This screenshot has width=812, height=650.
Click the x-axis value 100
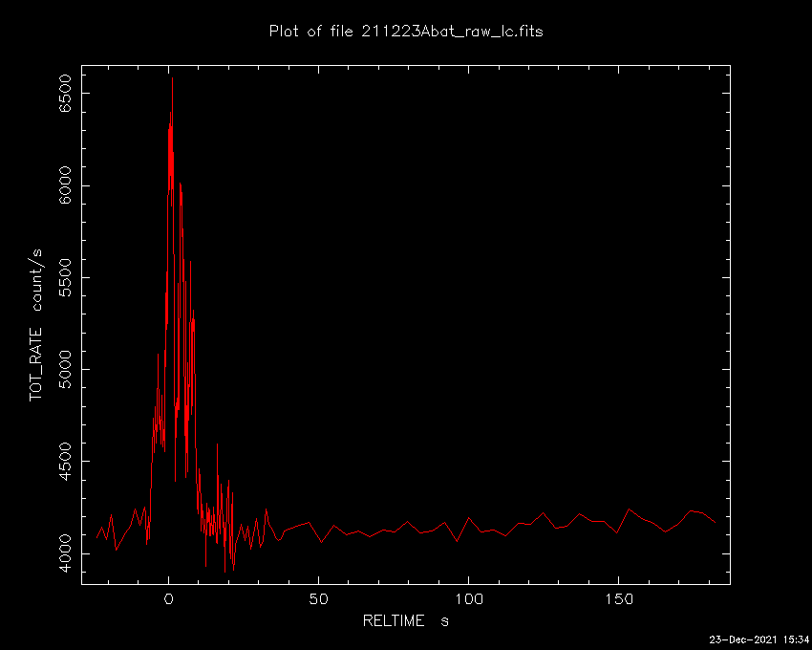[469, 599]
